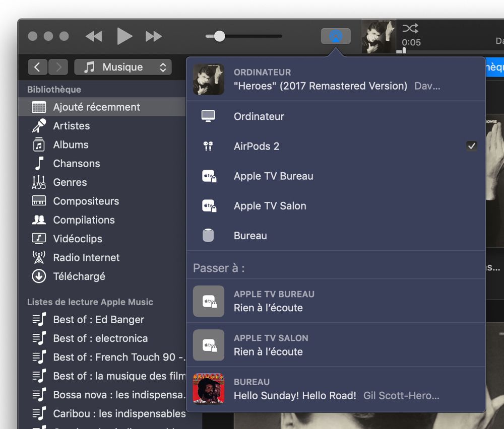Toggle shuffle icon near elapsed time
This screenshot has height=429, width=504.
click(410, 28)
